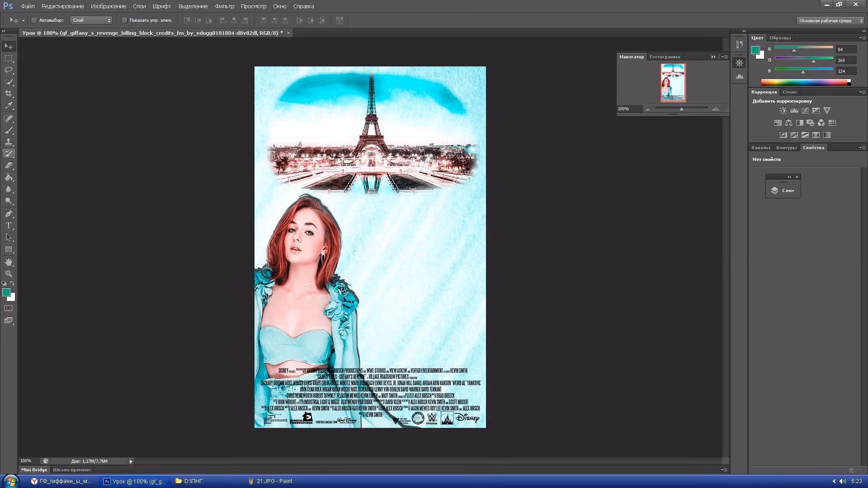The height and width of the screenshot is (488, 868).
Task: Toggle the collapsed Navigator panel icon
Action: [739, 63]
